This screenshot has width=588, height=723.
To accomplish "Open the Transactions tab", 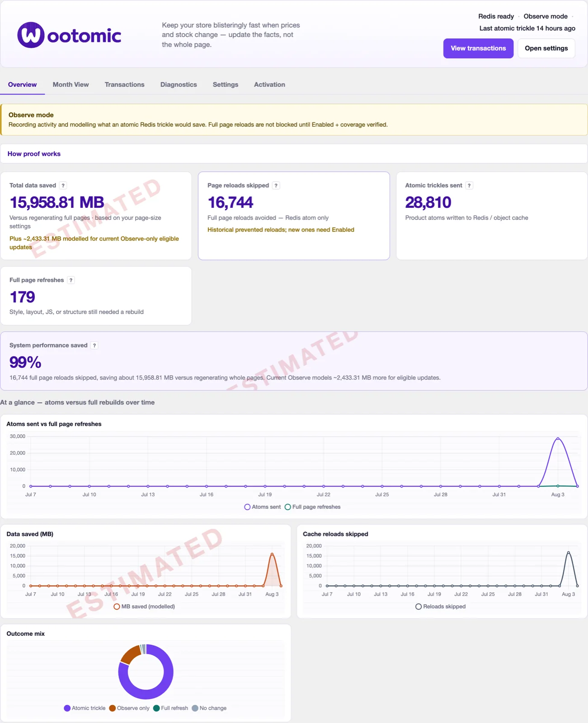I will [124, 85].
